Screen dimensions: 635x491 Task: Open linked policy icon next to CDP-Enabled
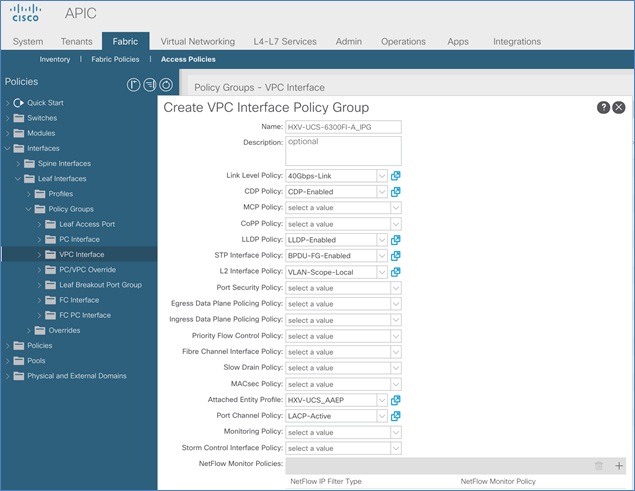396,192
